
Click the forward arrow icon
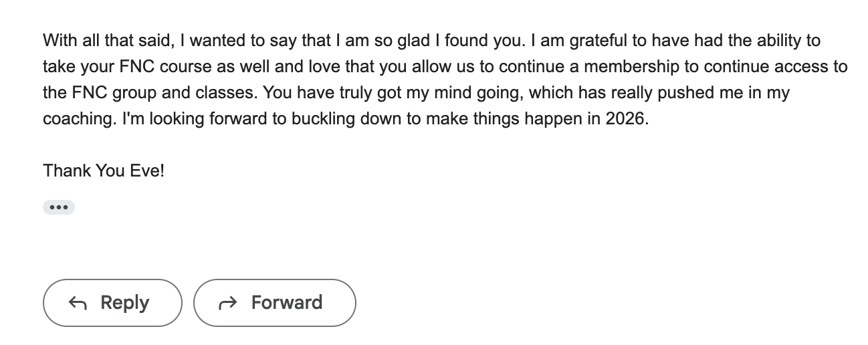point(228,304)
